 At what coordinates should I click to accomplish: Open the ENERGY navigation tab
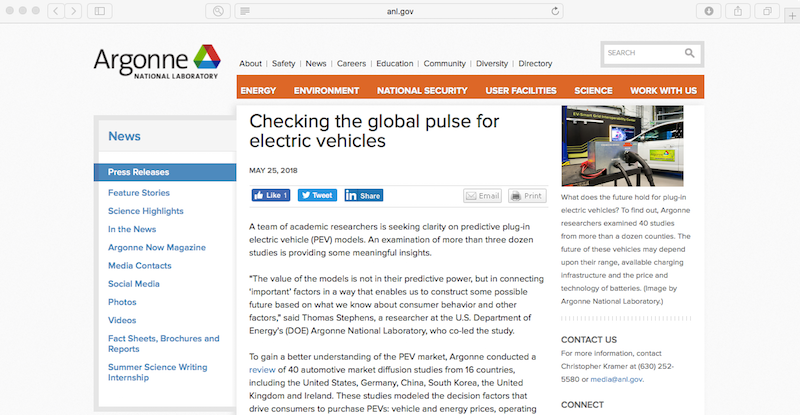258,90
